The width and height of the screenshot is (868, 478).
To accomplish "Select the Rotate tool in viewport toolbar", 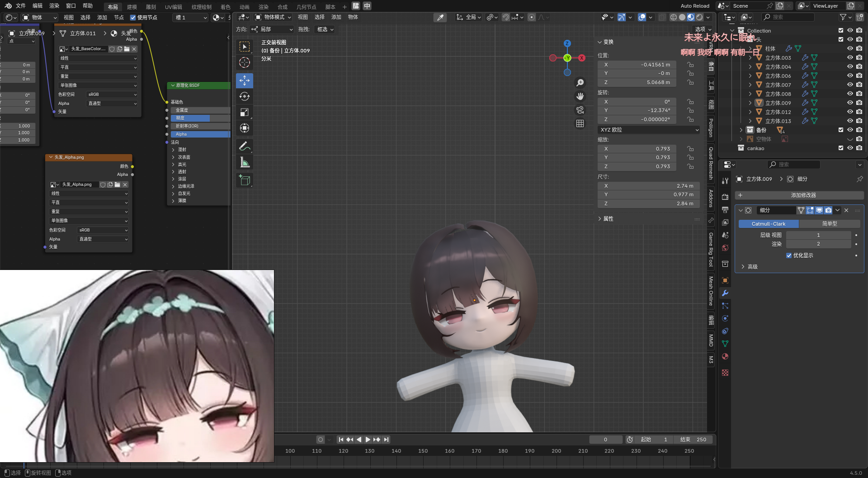I will click(x=245, y=96).
